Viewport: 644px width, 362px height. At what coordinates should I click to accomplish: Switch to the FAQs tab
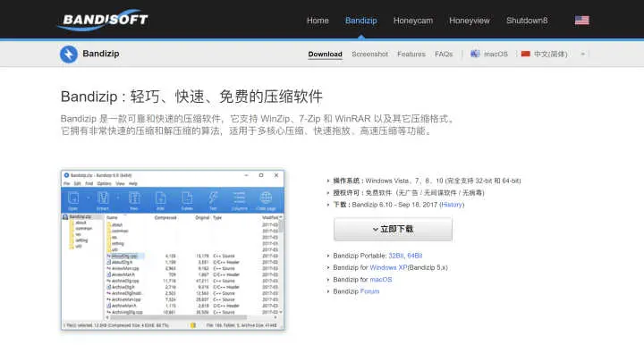[444, 55]
